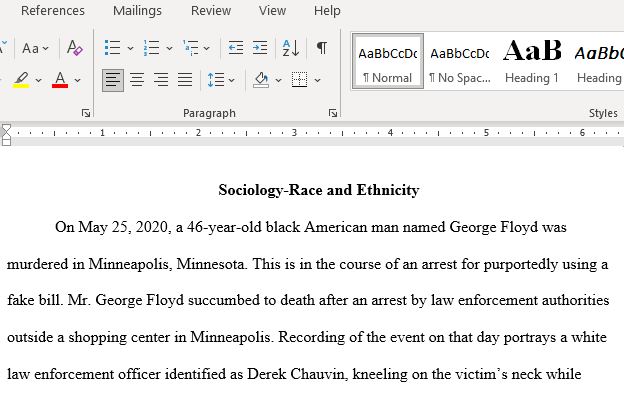Click the Change Case Aa button
This screenshot has height=394, width=624.
pos(31,49)
